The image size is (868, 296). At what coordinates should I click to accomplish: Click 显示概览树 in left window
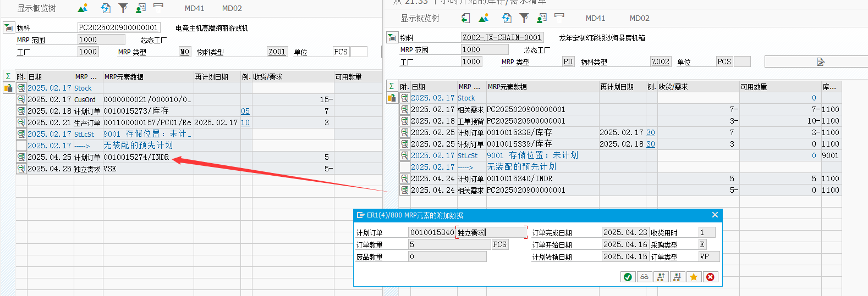click(36, 8)
